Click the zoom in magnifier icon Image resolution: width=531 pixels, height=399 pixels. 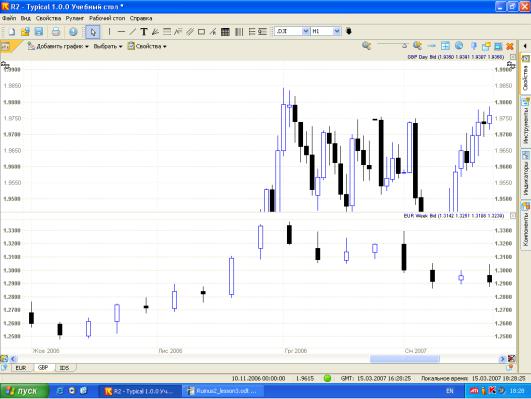tap(418, 46)
